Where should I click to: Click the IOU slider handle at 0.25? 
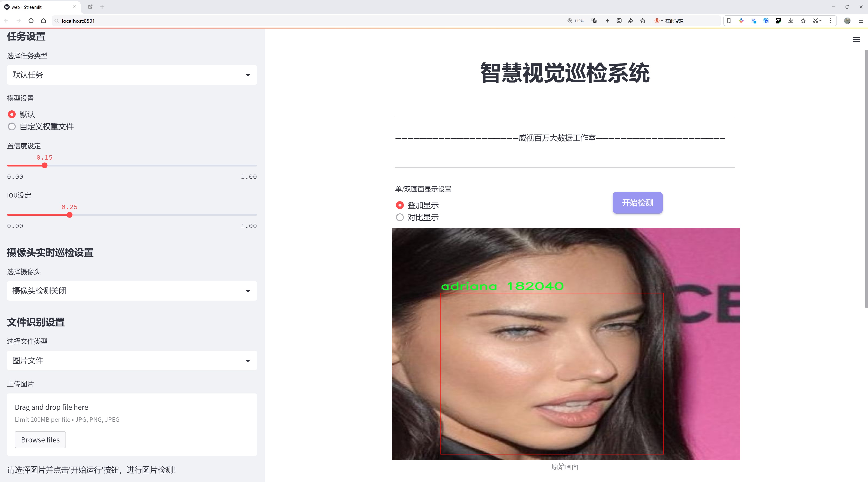[69, 215]
